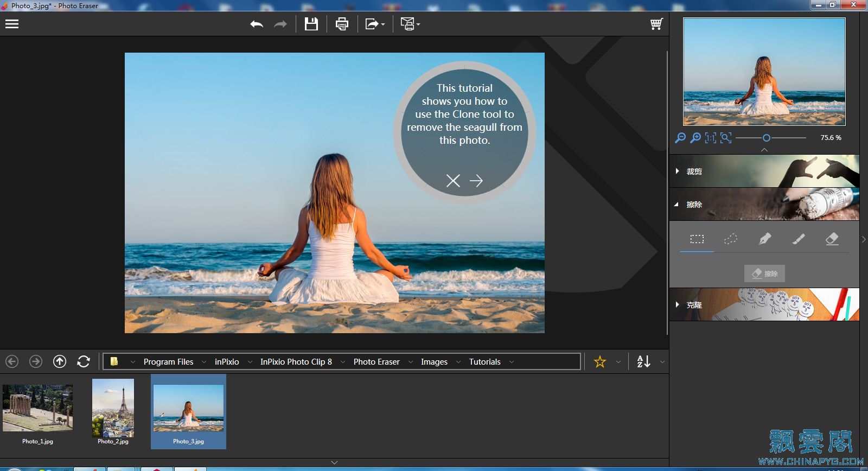Image resolution: width=868 pixels, height=471 pixels.
Task: Click the navigator preview image
Action: tap(764, 72)
